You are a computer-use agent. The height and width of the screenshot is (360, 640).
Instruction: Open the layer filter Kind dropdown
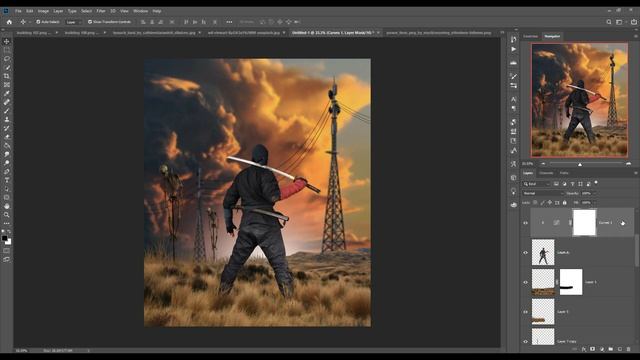(x=536, y=184)
